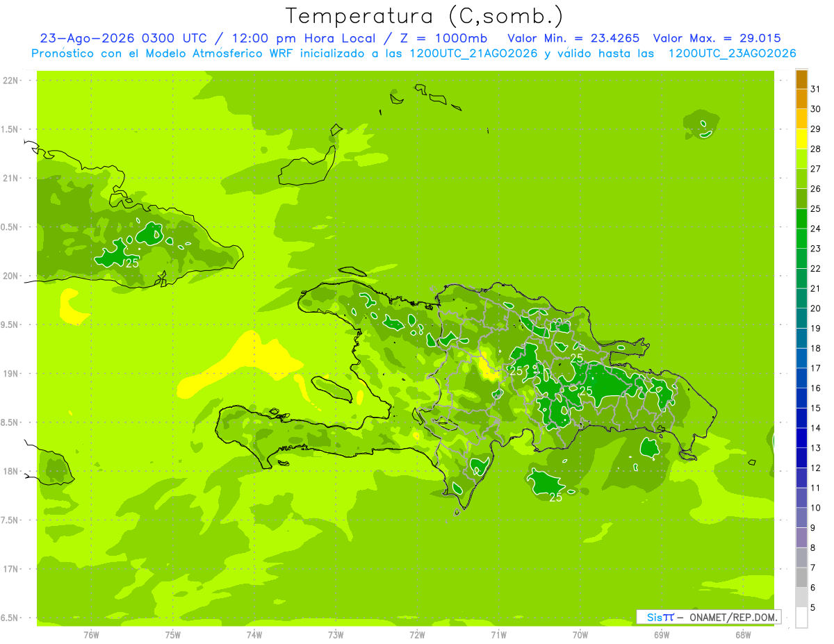834x644 pixels.
Task: Pick the orange legend swatch between 30 and 31
Action: click(801, 99)
